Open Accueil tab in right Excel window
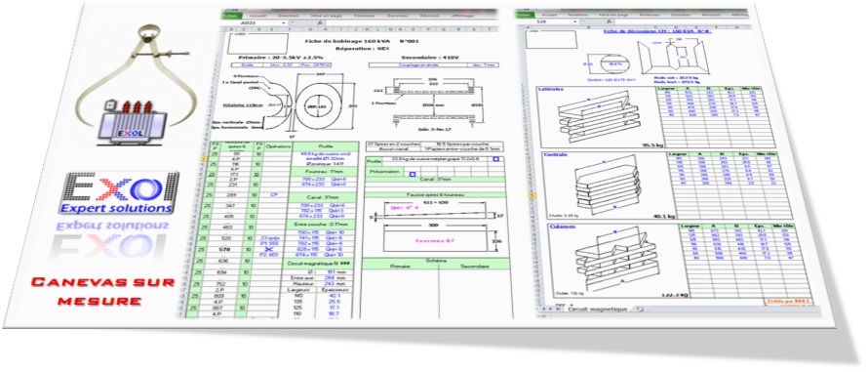 [x=549, y=15]
